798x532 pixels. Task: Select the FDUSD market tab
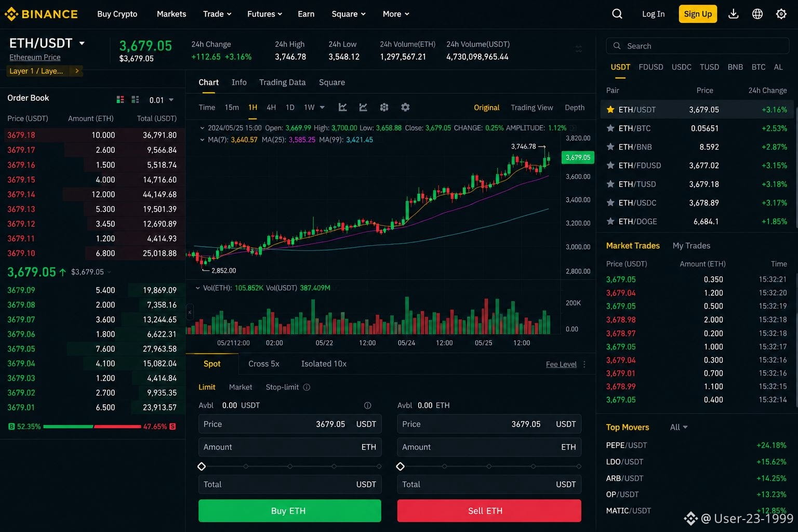pyautogui.click(x=650, y=67)
